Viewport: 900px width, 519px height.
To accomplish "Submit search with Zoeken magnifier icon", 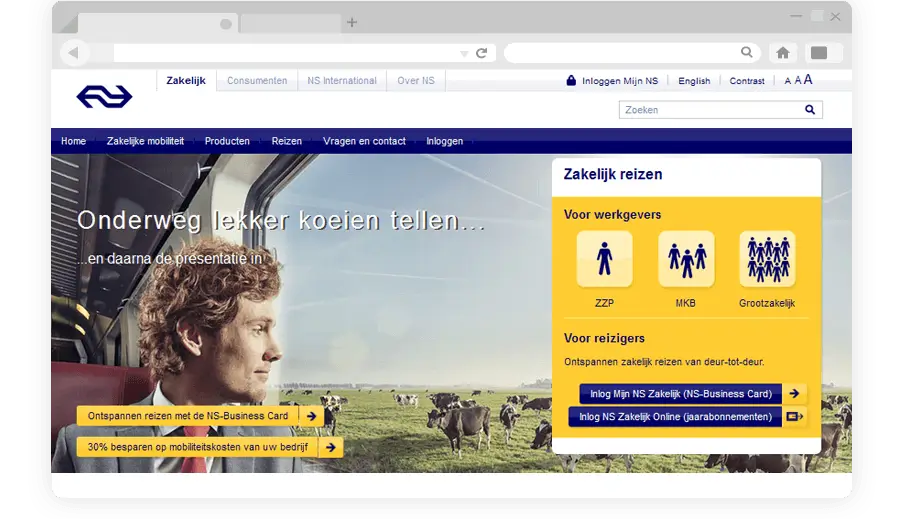I will [x=809, y=110].
